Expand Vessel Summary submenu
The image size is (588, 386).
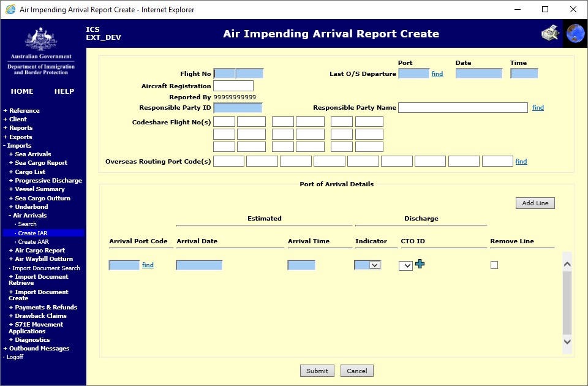coord(37,189)
